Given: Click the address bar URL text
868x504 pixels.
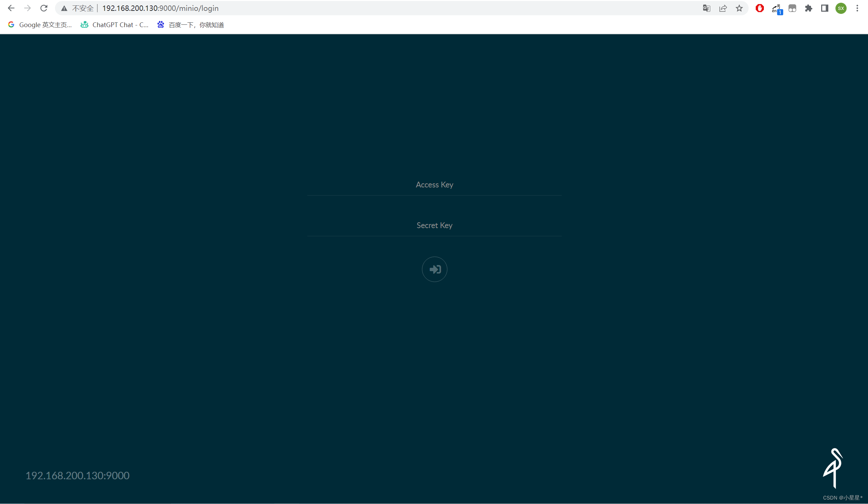Looking at the screenshot, I should pyautogui.click(x=160, y=8).
